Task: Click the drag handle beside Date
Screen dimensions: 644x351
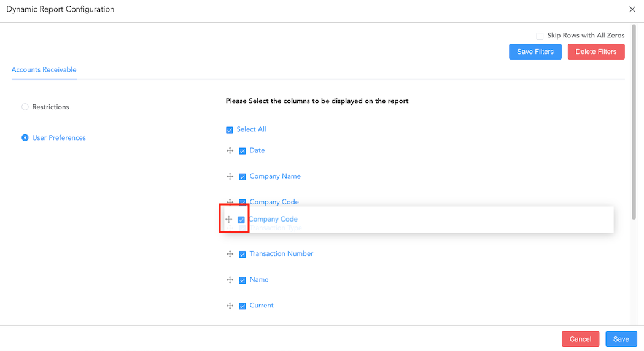Action: click(x=230, y=151)
